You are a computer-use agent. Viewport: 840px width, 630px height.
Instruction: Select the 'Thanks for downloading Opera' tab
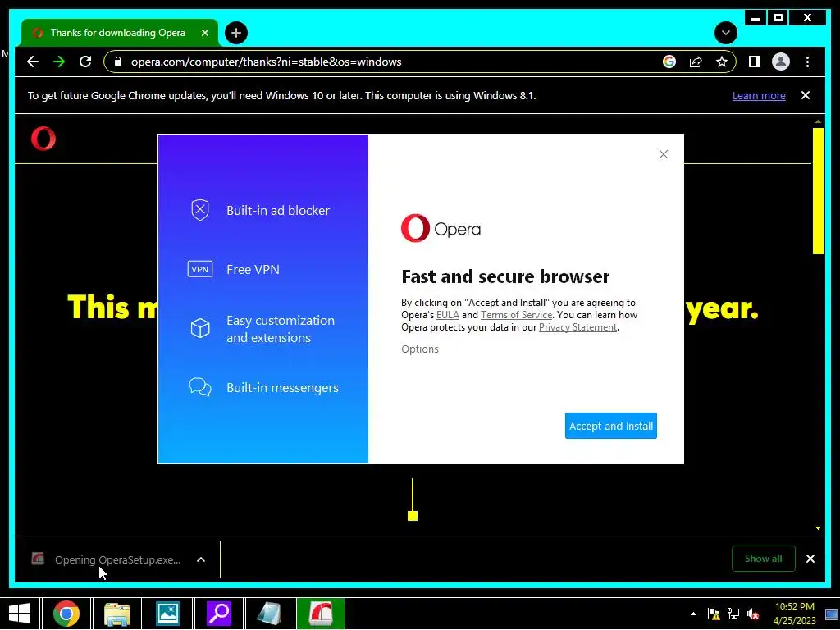[120, 33]
